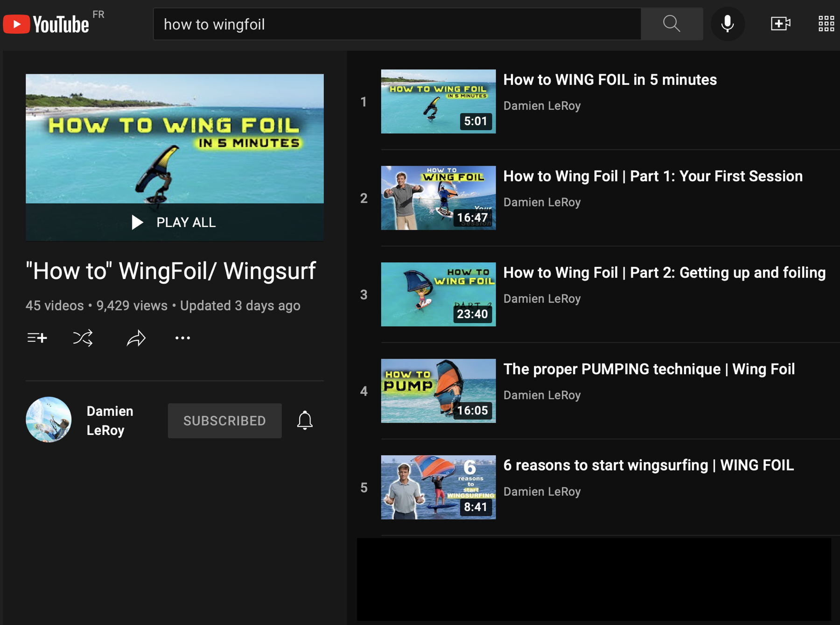Image resolution: width=840 pixels, height=625 pixels.
Task: Click the save playlist icon
Action: pyautogui.click(x=37, y=337)
